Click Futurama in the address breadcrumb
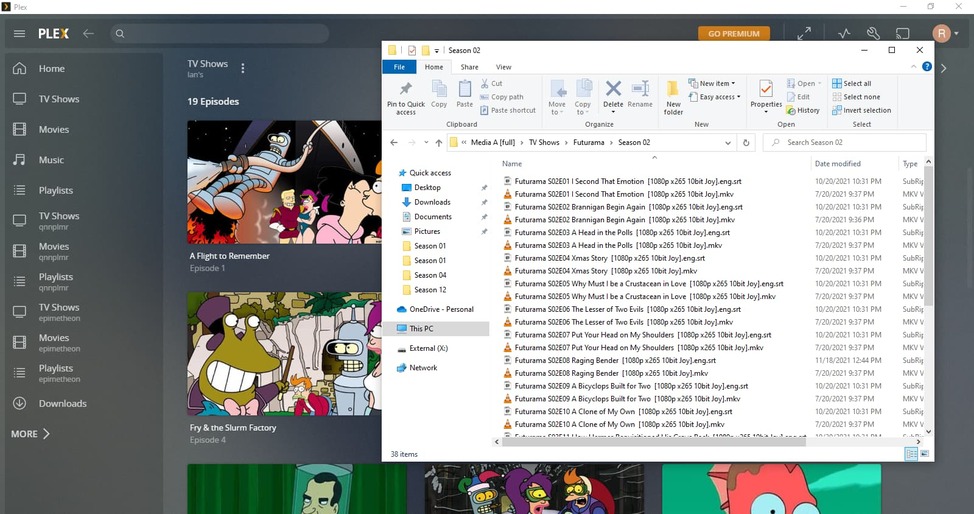 click(588, 142)
